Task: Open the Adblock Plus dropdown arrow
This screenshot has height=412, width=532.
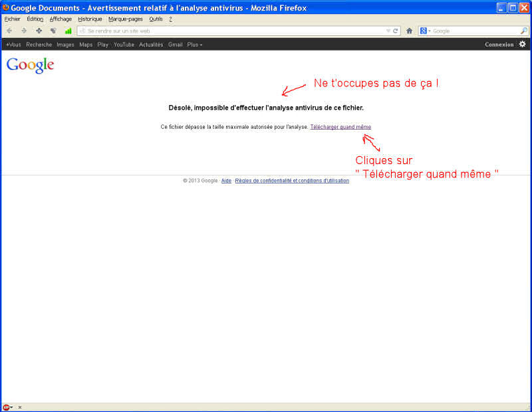Action: [x=11, y=407]
